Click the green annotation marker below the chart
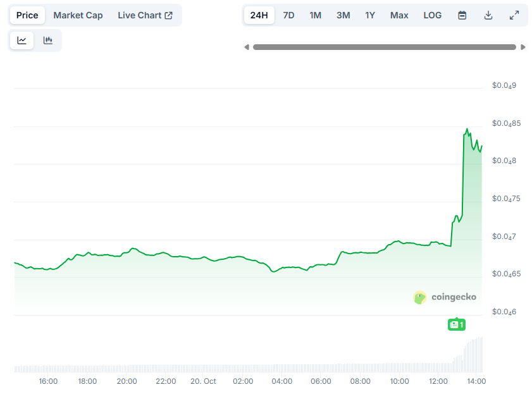This screenshot has width=532, height=399. click(457, 324)
